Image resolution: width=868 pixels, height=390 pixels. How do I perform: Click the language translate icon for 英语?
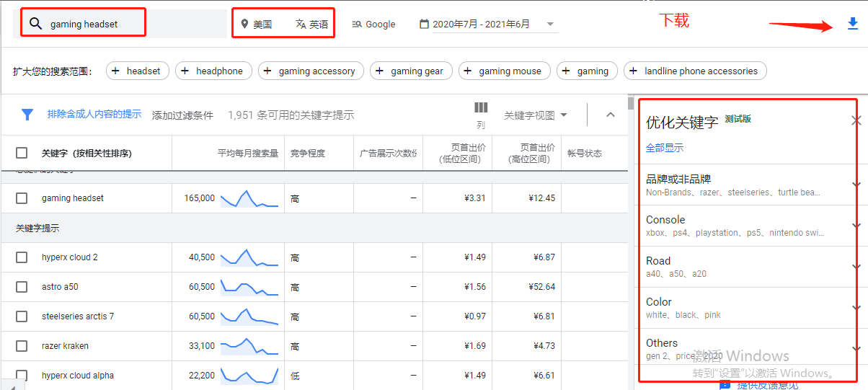tap(301, 24)
